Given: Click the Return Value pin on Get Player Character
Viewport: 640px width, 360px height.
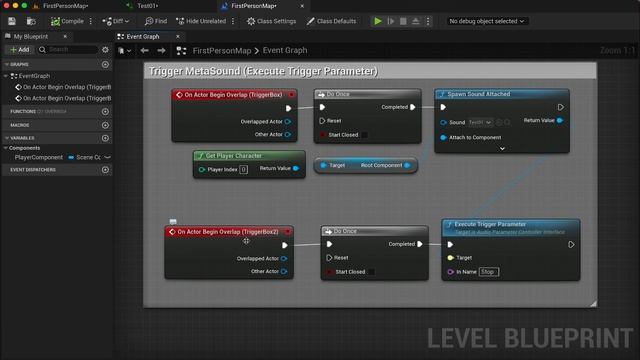Looking at the screenshot, I should (296, 168).
